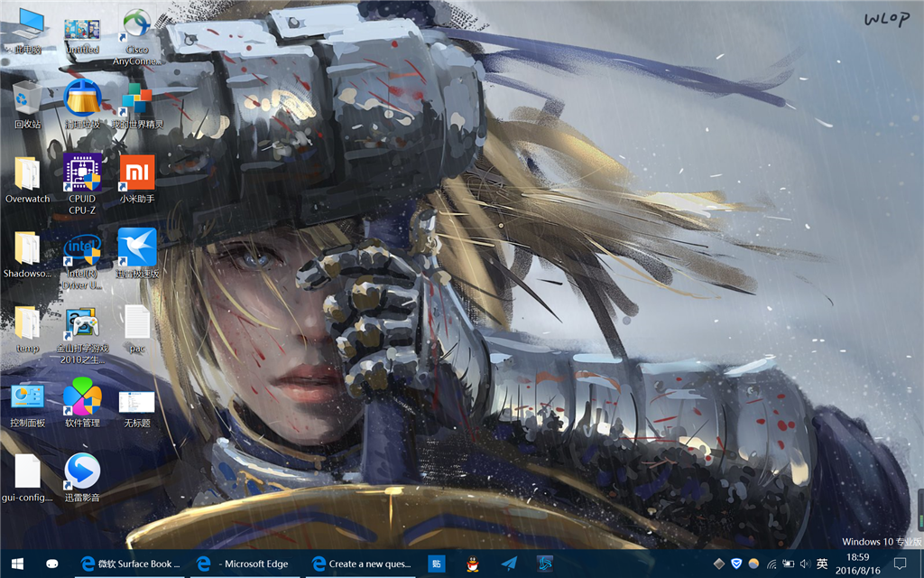Select the 我的世界精灵 shortcut icon
This screenshot has width=924, height=578.
click(x=137, y=105)
